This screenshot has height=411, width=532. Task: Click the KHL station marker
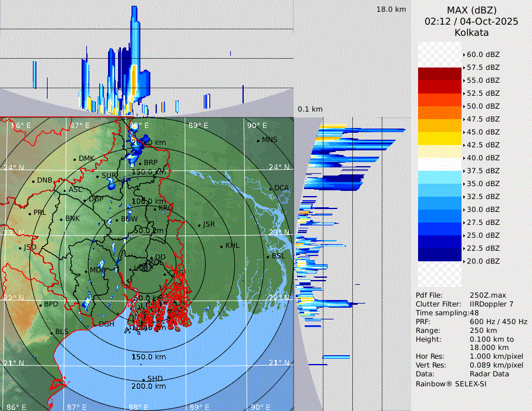click(221, 246)
